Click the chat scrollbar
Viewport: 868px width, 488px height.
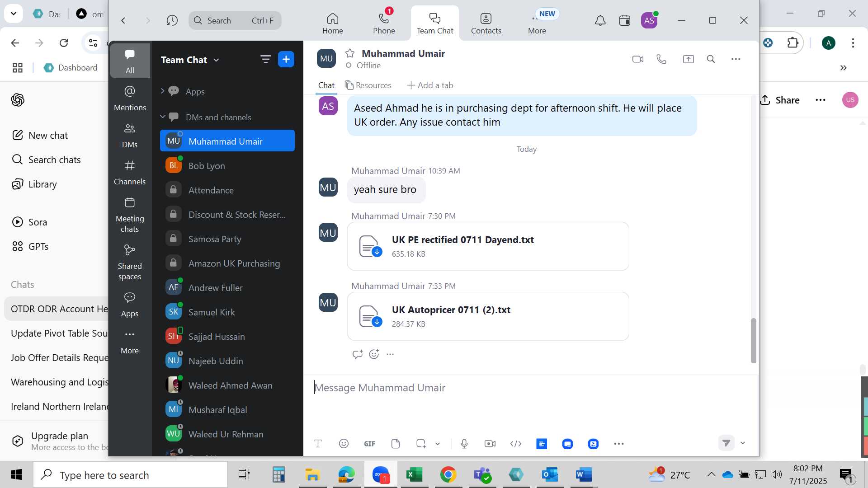753,340
